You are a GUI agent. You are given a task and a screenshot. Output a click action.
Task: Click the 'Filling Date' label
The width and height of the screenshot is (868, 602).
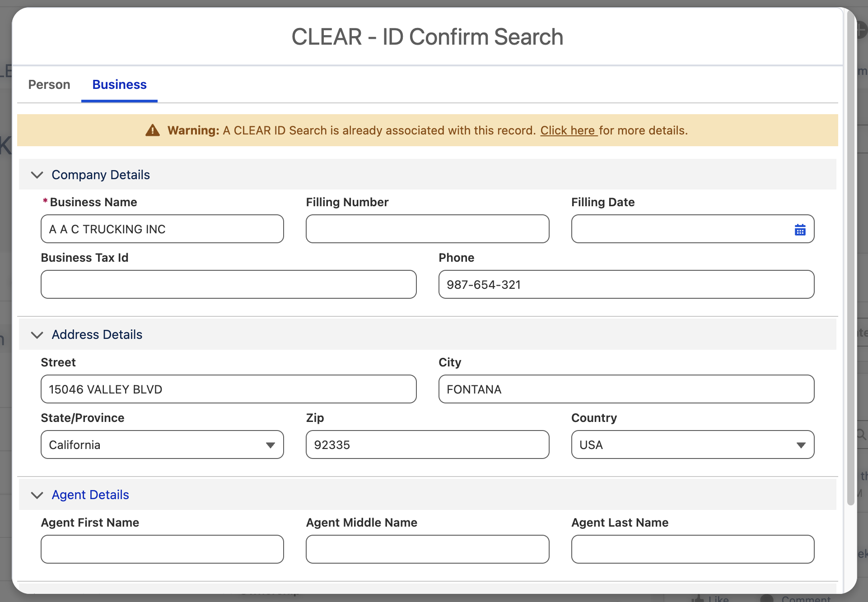tap(603, 202)
